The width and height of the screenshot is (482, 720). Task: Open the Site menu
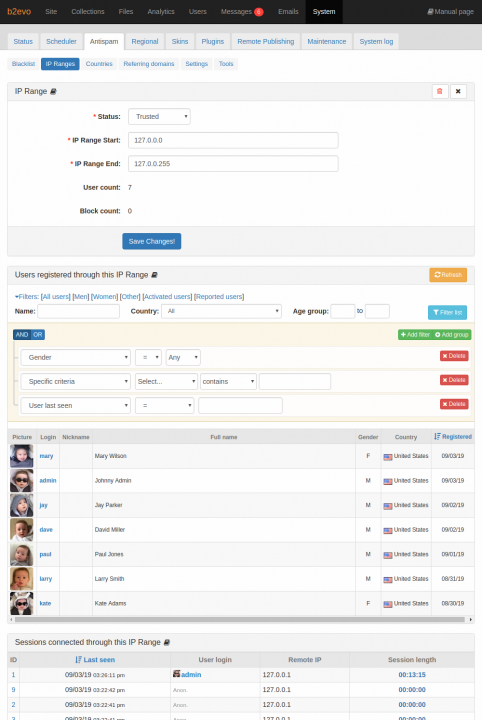point(51,11)
